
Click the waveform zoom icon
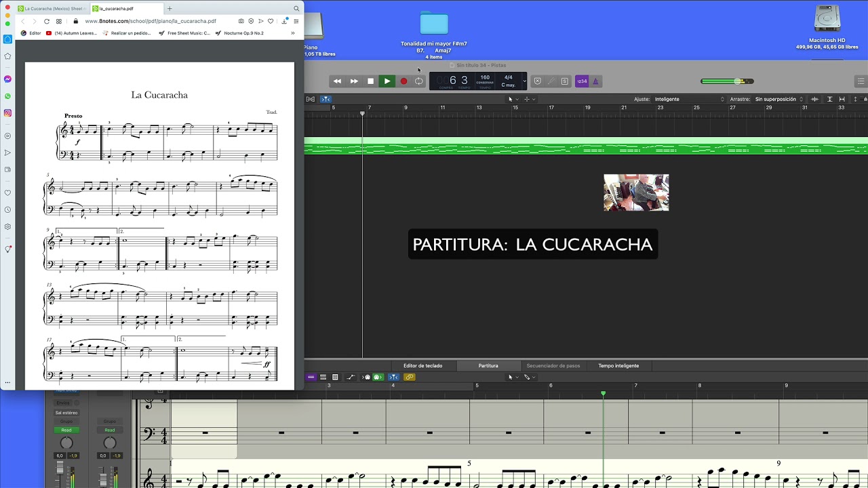(x=815, y=99)
